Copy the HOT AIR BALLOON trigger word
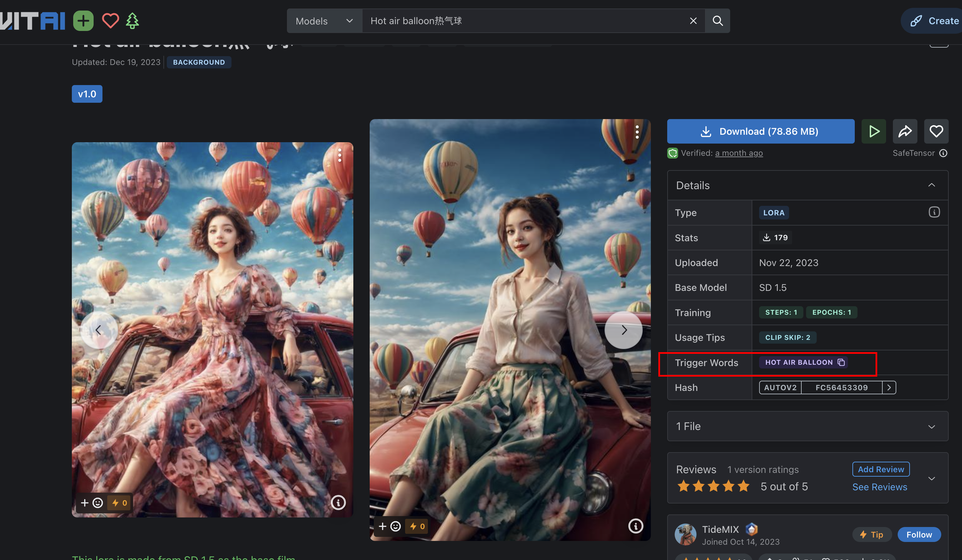 click(x=841, y=362)
